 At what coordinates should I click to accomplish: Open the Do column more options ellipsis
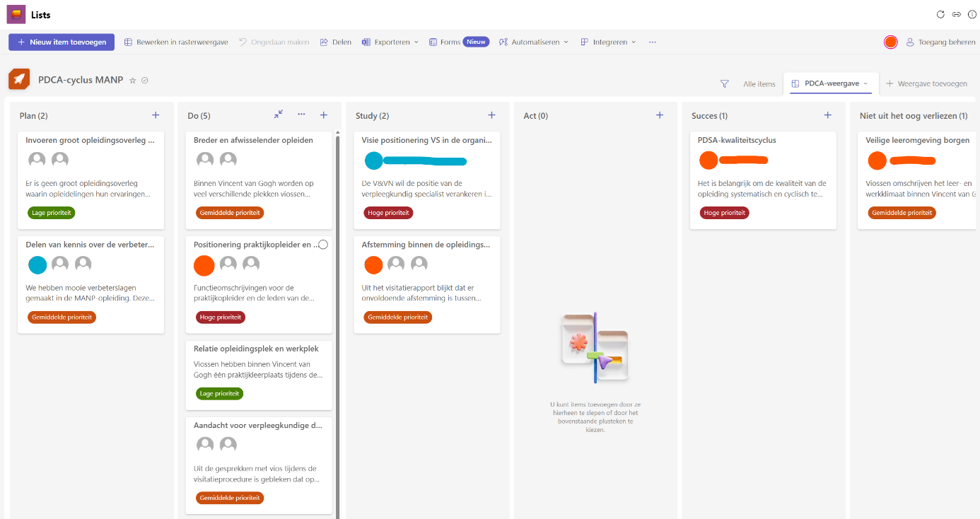(x=301, y=114)
